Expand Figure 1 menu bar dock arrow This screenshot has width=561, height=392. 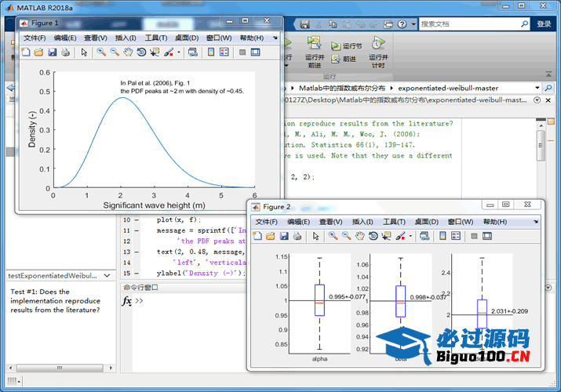pos(275,38)
